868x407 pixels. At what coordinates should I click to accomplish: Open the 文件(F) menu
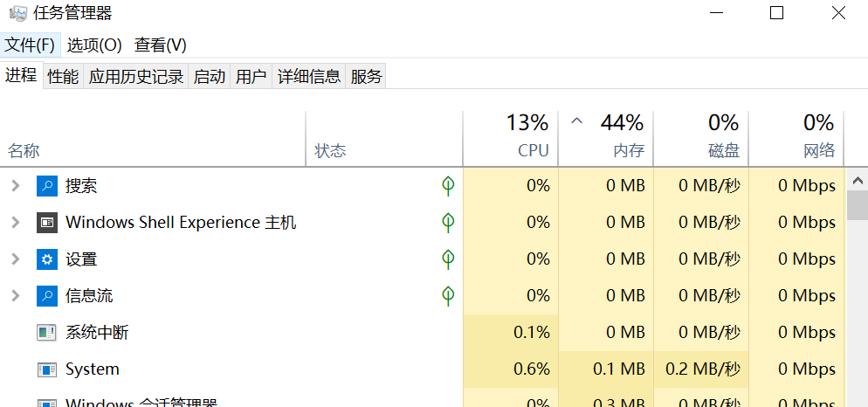[x=30, y=45]
